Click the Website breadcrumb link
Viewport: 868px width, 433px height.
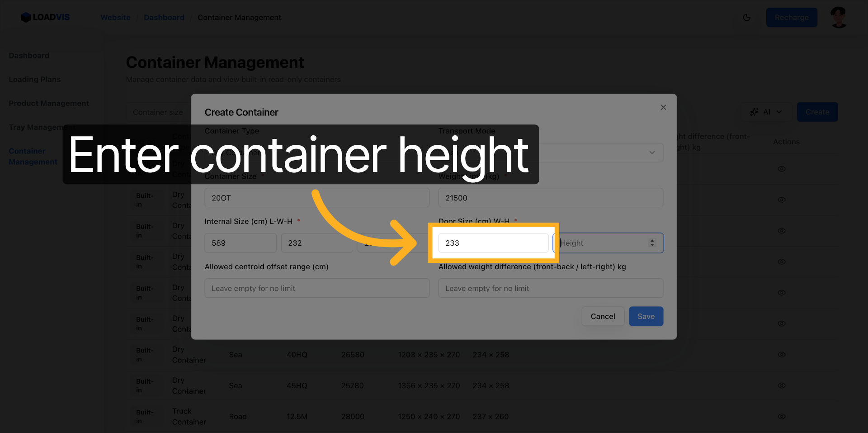[x=115, y=18]
